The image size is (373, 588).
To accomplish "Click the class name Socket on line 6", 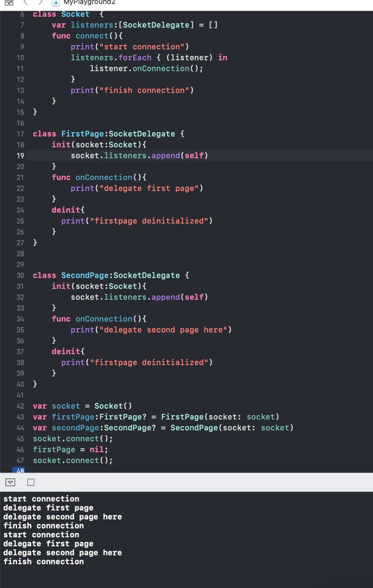I will (75, 14).
